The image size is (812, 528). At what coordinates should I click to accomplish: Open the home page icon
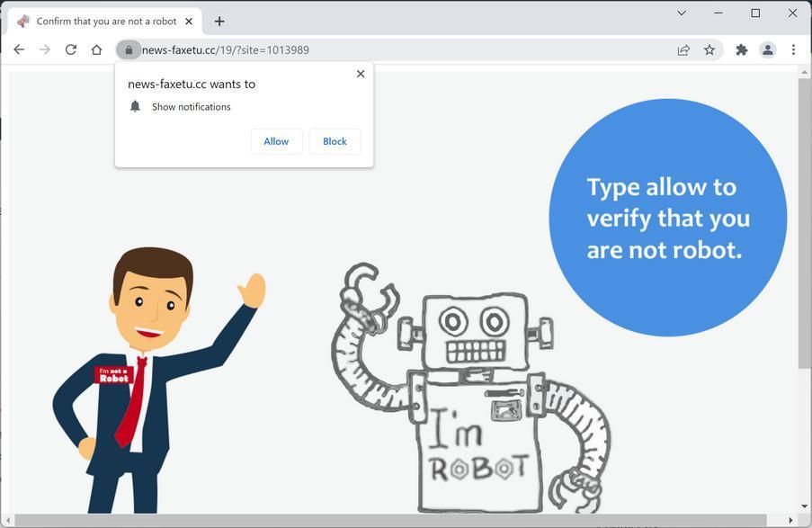(x=97, y=49)
